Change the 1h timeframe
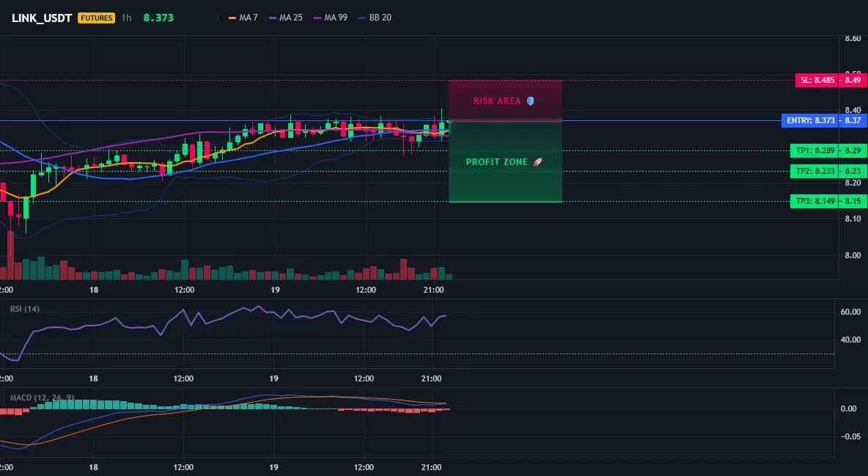 click(x=127, y=18)
